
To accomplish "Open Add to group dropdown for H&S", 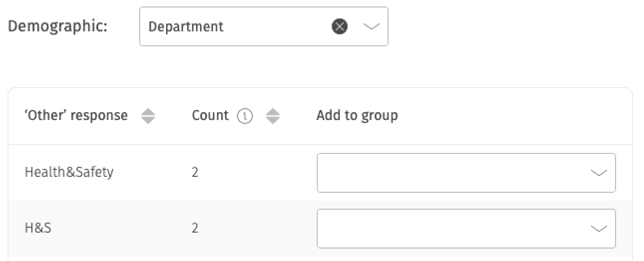I will (466, 229).
